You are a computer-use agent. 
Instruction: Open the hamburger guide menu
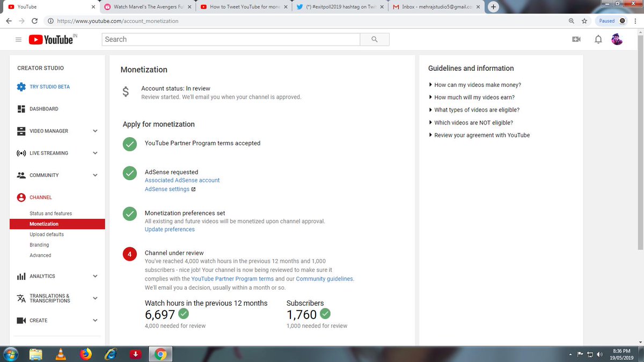[x=18, y=40]
